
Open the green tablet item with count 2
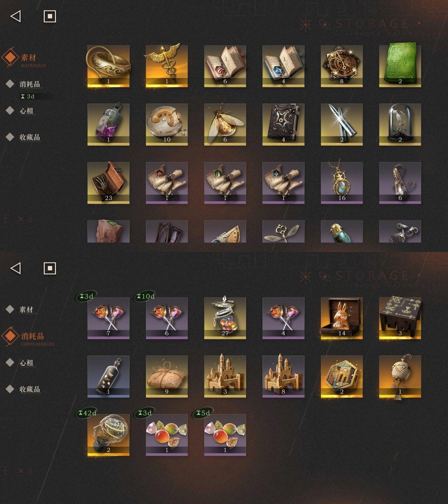pyautogui.click(x=400, y=66)
